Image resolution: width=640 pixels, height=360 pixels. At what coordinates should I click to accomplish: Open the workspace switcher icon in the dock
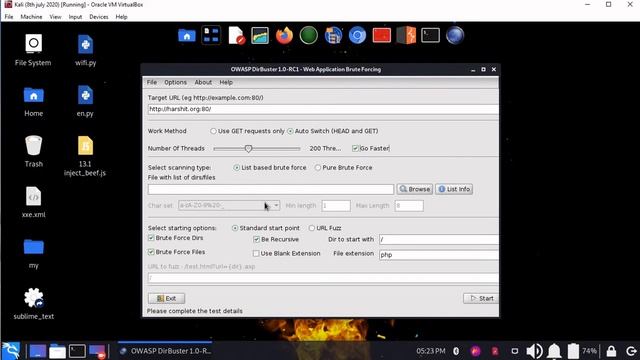[211, 36]
